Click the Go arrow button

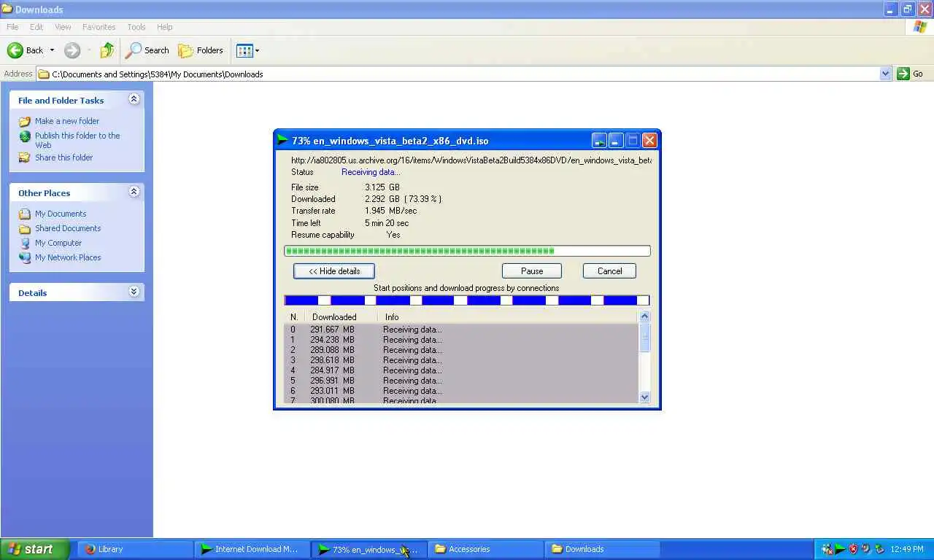pos(903,74)
